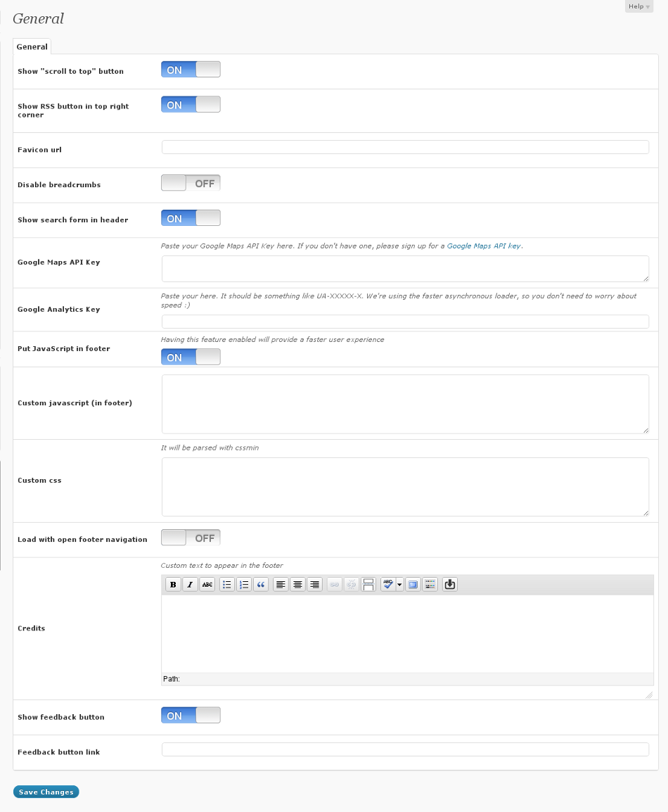
Task: Toggle strikethrough in the Credits toolbar
Action: (x=207, y=585)
